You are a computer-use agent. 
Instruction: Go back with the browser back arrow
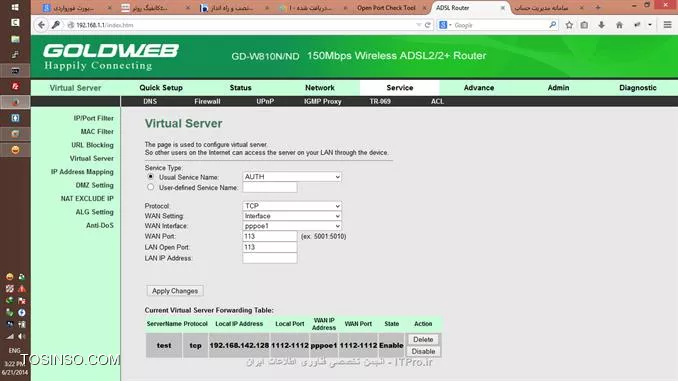click(x=41, y=25)
